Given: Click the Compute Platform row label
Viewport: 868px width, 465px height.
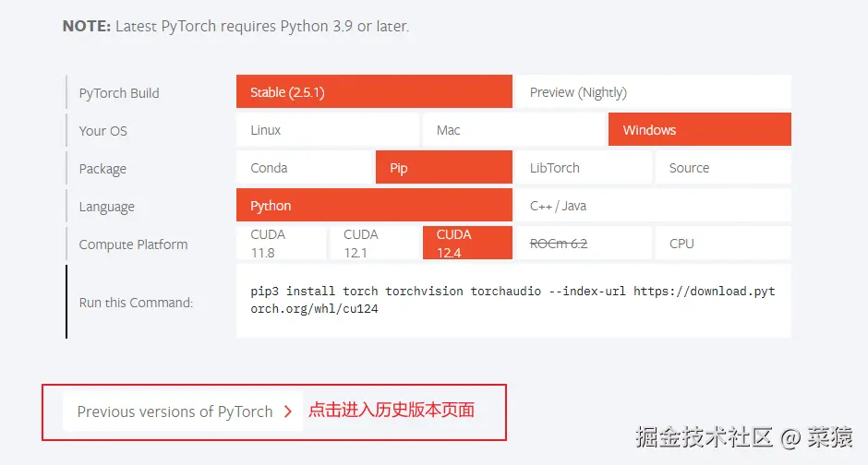Looking at the screenshot, I should point(133,244).
